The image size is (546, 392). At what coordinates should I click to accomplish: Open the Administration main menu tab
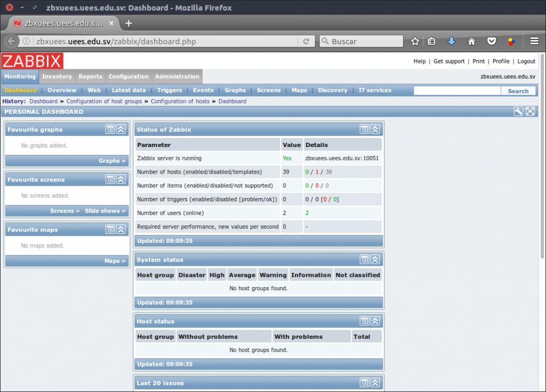point(177,77)
